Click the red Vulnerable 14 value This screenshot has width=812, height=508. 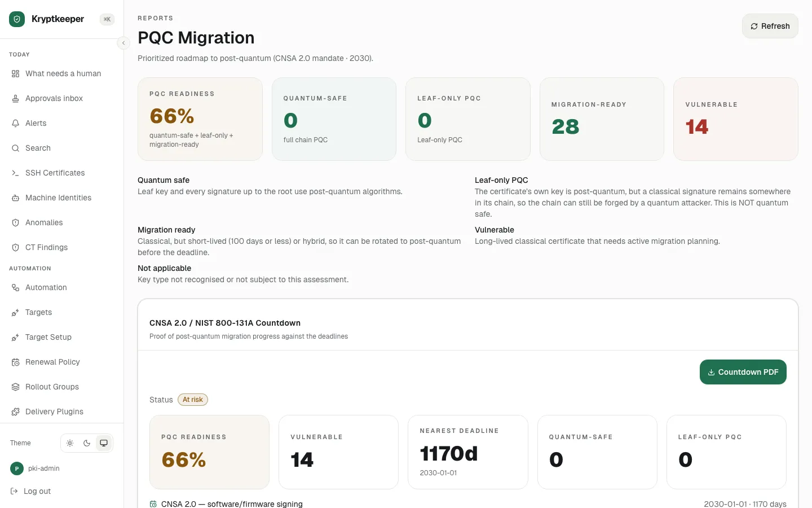tap(697, 126)
